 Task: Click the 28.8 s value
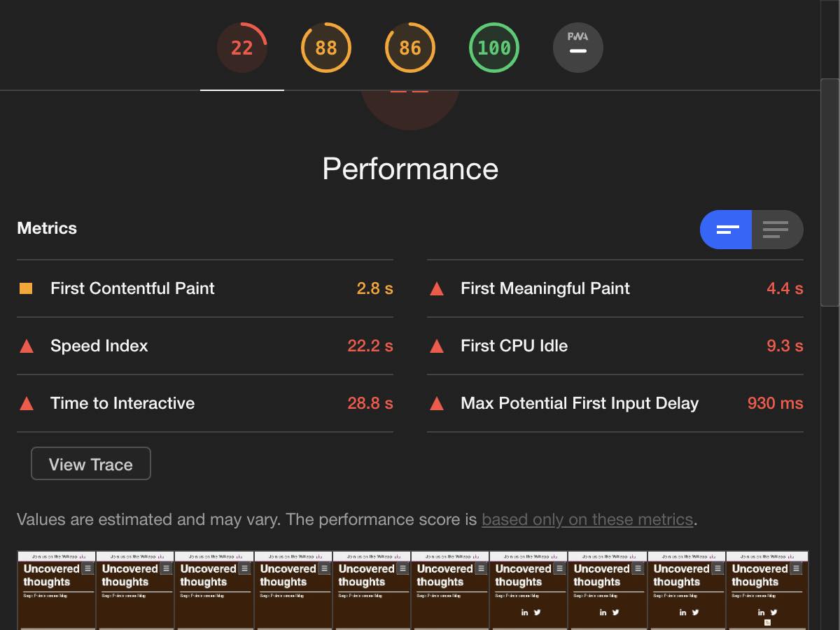(x=370, y=403)
